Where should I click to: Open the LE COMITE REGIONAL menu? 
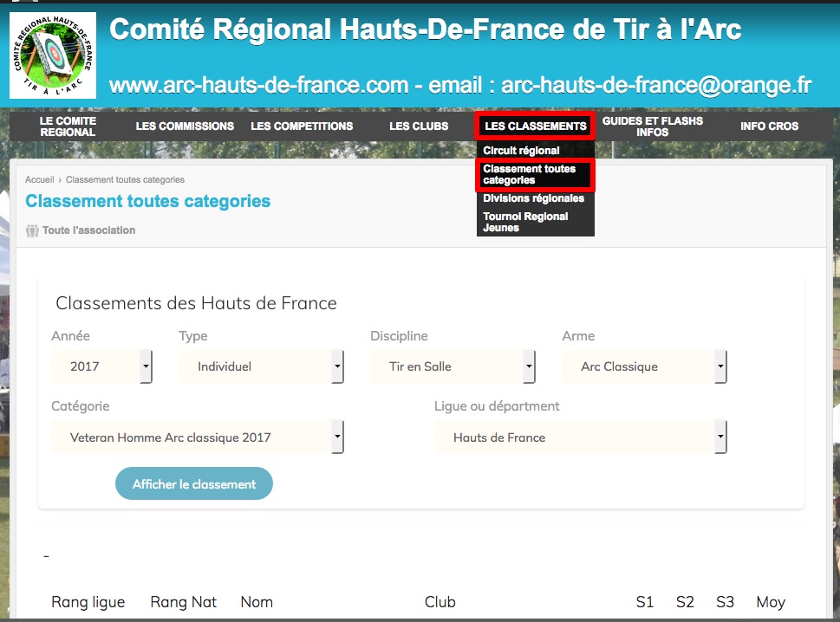(x=68, y=126)
